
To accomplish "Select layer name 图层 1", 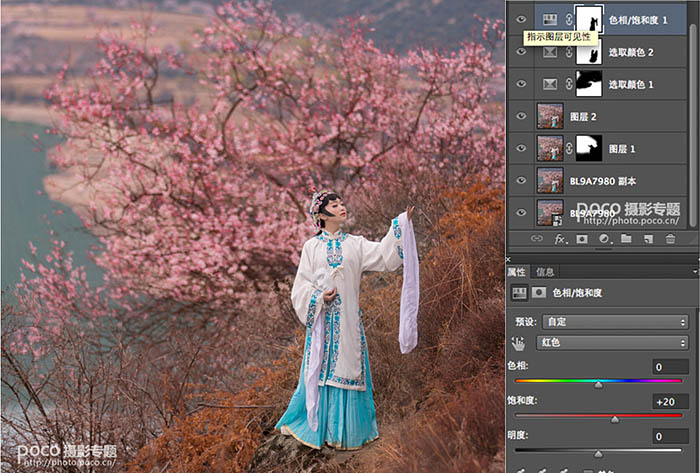I will point(622,149).
